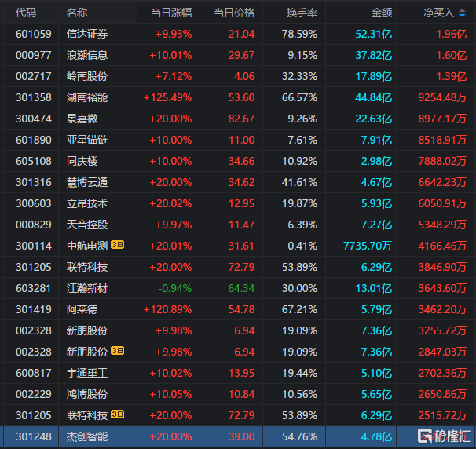The width and height of the screenshot is (476, 449).
Task: Select the 阿莱德 stock name
Action: coord(82,309)
